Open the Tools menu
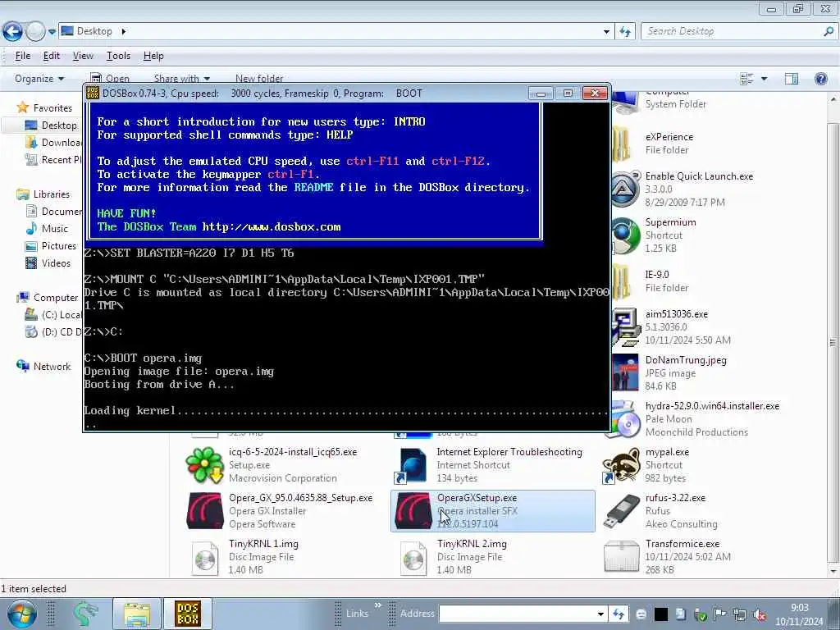 click(x=118, y=56)
